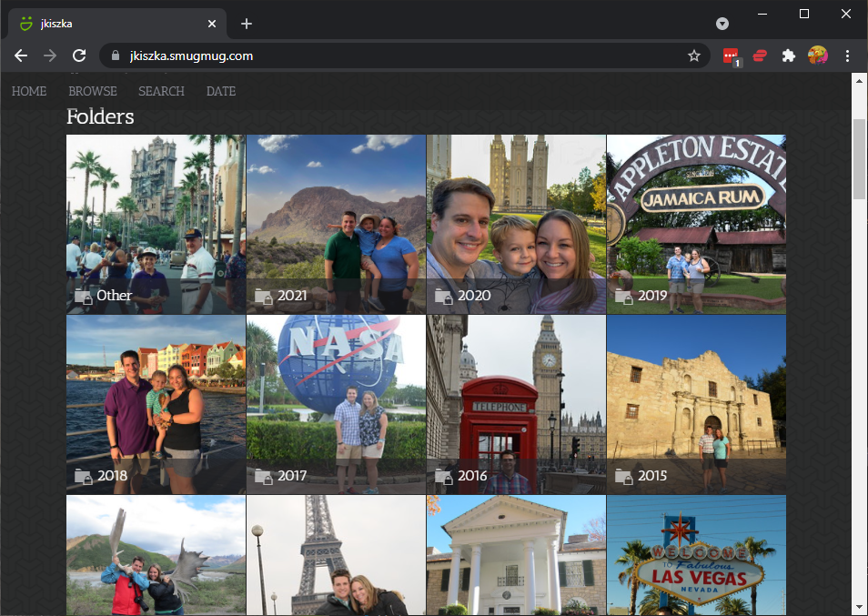Open the 2016 Big Ben folder
Viewport: 868px width, 616px height.
point(516,405)
